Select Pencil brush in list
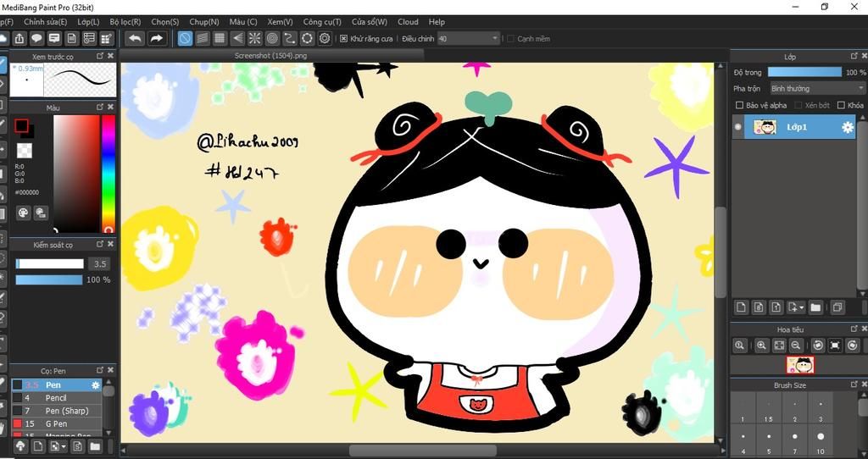The width and height of the screenshot is (868, 459). [x=57, y=398]
